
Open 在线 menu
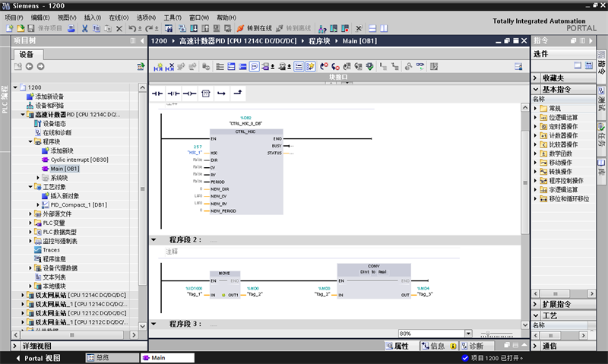tap(119, 17)
